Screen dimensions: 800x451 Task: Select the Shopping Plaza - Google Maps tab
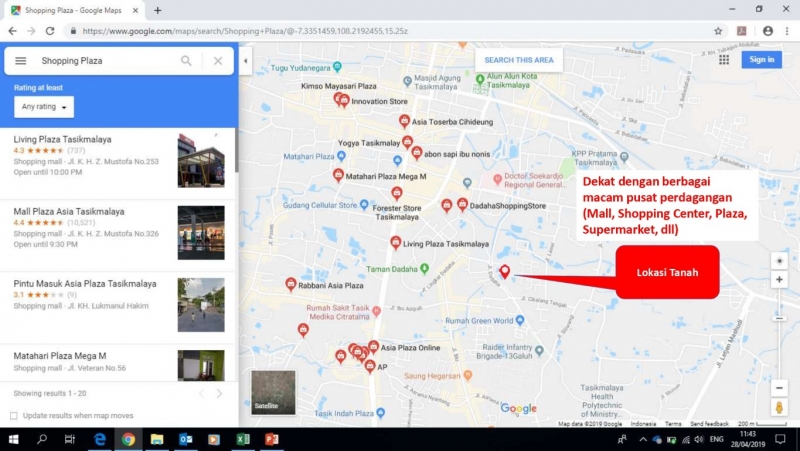coord(74,10)
